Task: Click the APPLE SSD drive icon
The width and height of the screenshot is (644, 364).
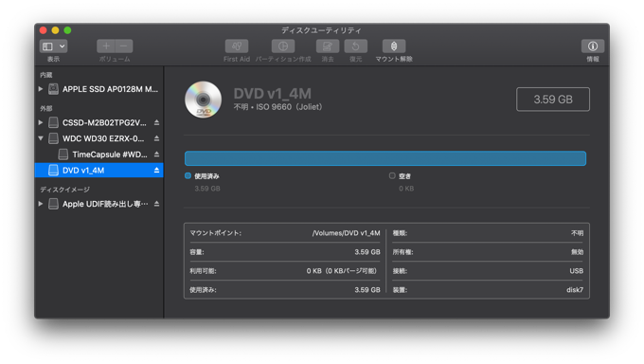Action: (x=53, y=89)
